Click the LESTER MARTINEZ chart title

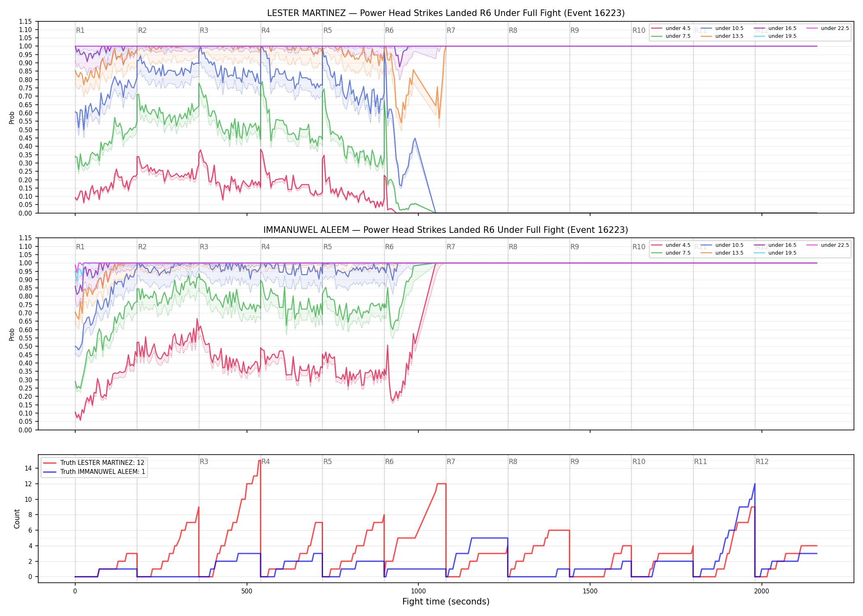coord(445,13)
